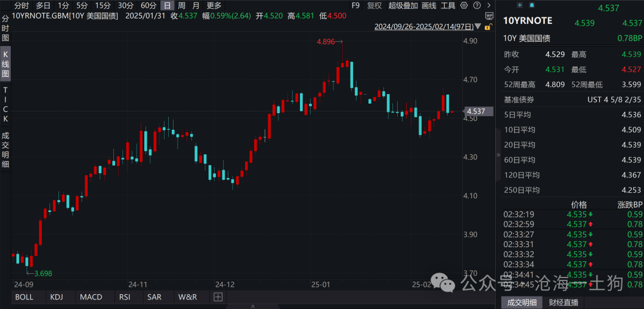Add a new indicator with plus box

218,296
